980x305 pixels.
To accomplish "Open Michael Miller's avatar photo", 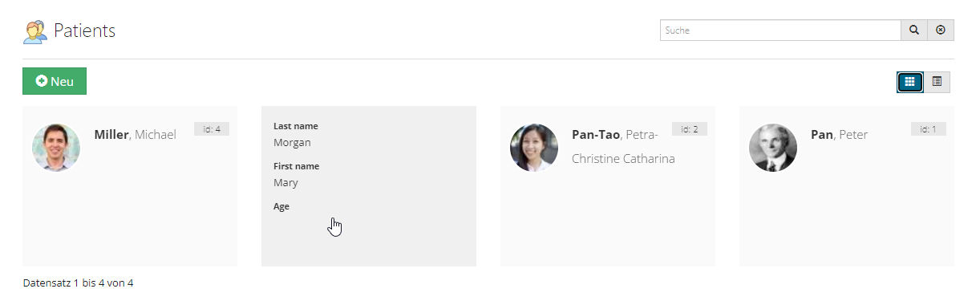I will pos(56,148).
